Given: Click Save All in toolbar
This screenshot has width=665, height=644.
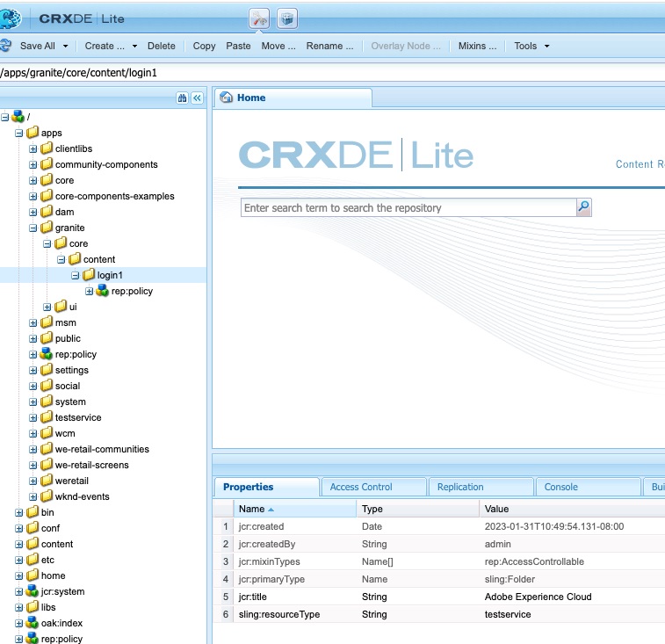Looking at the screenshot, I should pos(38,46).
